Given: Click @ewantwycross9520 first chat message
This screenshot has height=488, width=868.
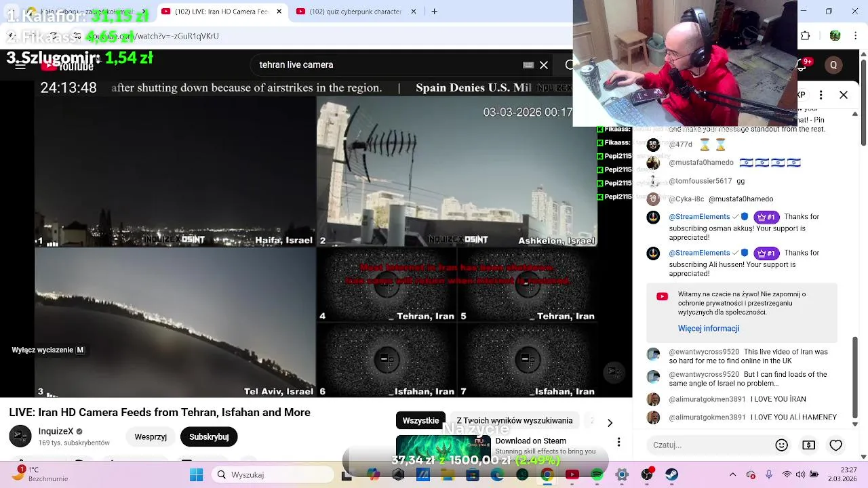Looking at the screenshot, I should [x=741, y=357].
